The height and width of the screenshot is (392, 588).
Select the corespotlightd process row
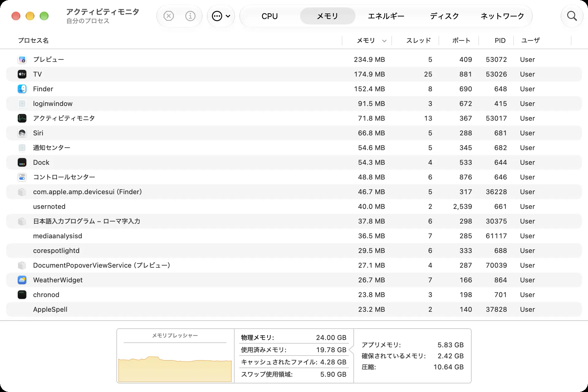point(294,251)
